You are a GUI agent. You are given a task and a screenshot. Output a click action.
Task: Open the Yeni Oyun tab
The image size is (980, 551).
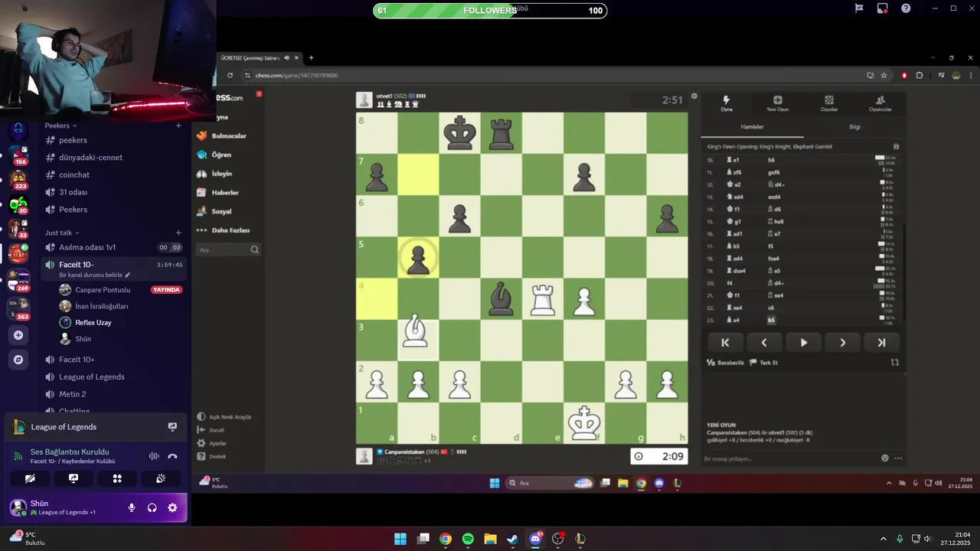click(x=777, y=103)
